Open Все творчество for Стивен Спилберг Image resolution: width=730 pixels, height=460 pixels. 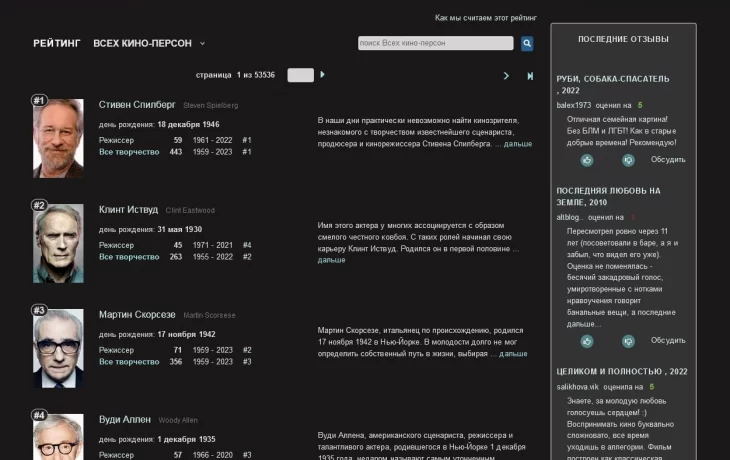tap(129, 152)
